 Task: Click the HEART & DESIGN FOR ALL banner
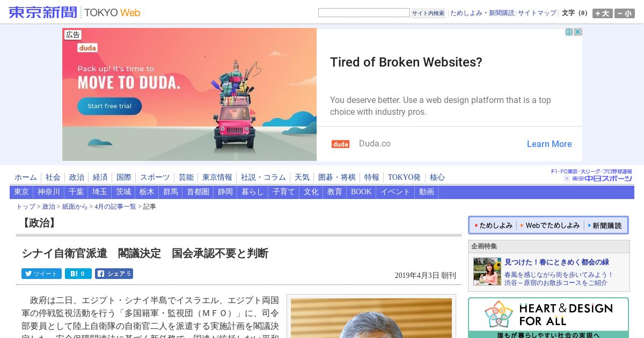pyautogui.click(x=548, y=318)
